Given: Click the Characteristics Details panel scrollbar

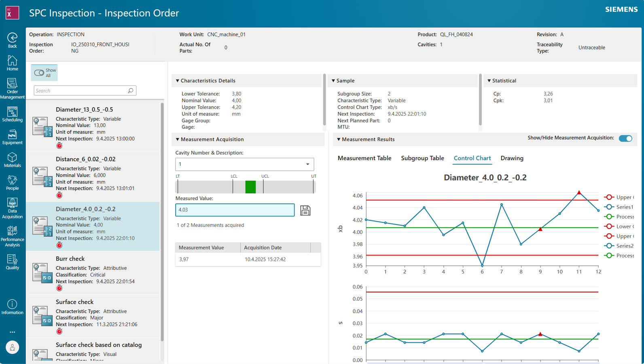Looking at the screenshot, I should tap(324, 100).
